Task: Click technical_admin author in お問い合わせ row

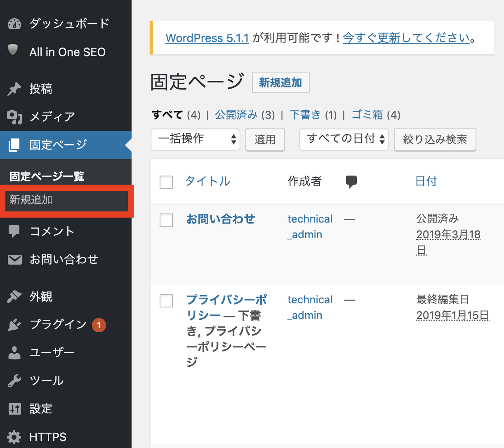Action: click(310, 227)
